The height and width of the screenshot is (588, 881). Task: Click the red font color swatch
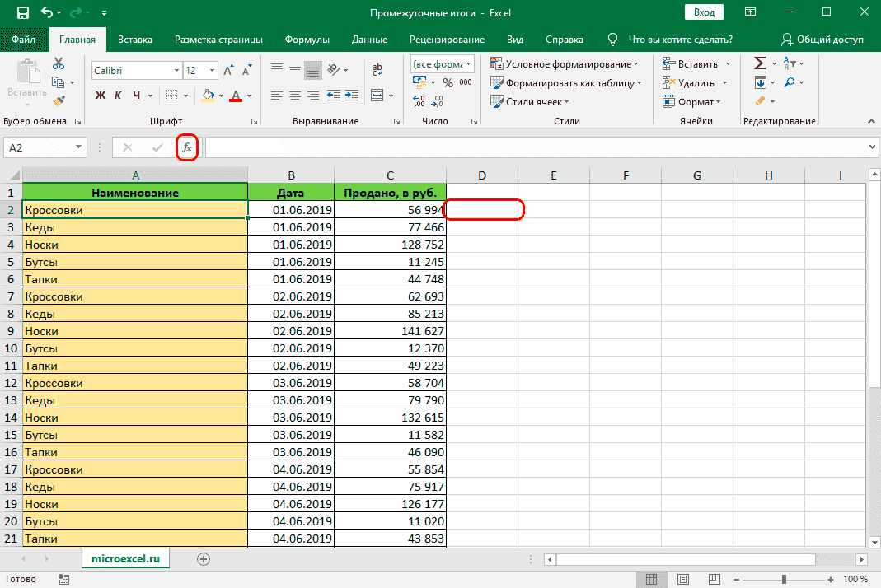click(x=236, y=96)
